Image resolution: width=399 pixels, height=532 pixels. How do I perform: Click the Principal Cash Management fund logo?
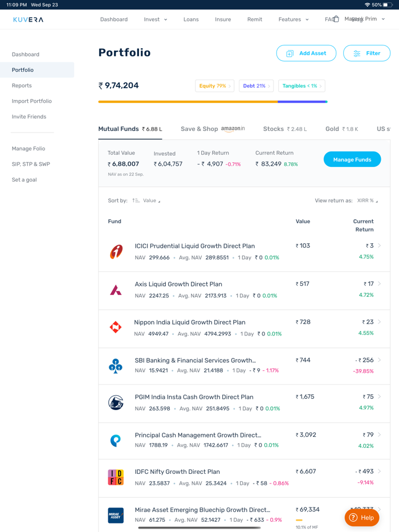(116, 440)
